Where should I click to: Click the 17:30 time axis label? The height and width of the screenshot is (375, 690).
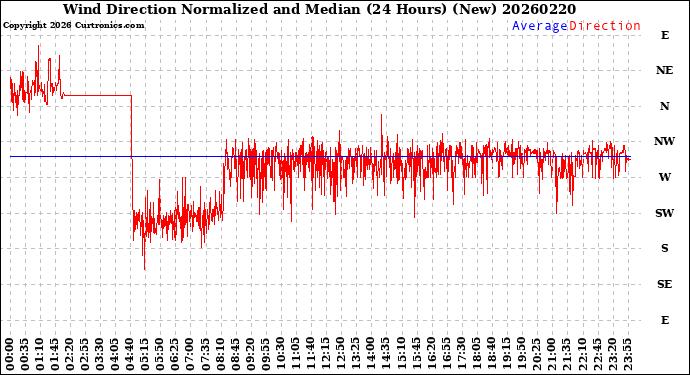(462, 355)
